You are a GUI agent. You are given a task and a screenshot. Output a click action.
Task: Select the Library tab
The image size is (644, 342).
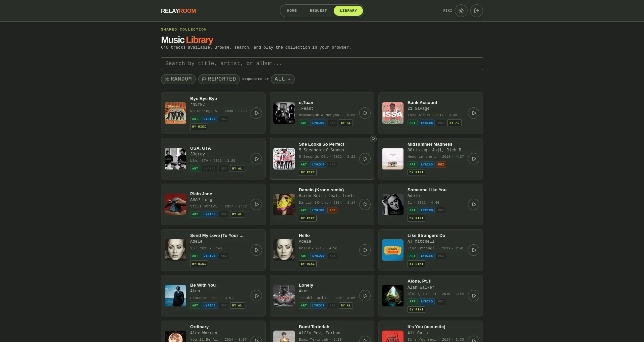click(x=348, y=11)
